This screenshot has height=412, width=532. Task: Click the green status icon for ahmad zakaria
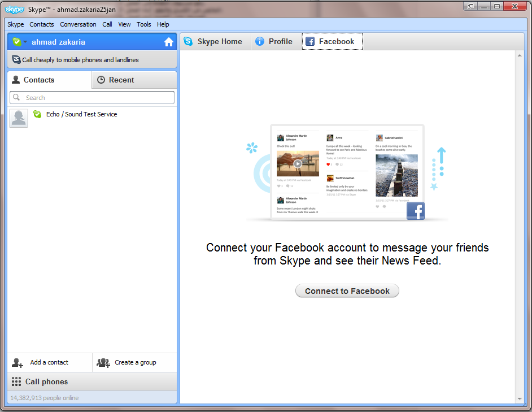point(16,42)
